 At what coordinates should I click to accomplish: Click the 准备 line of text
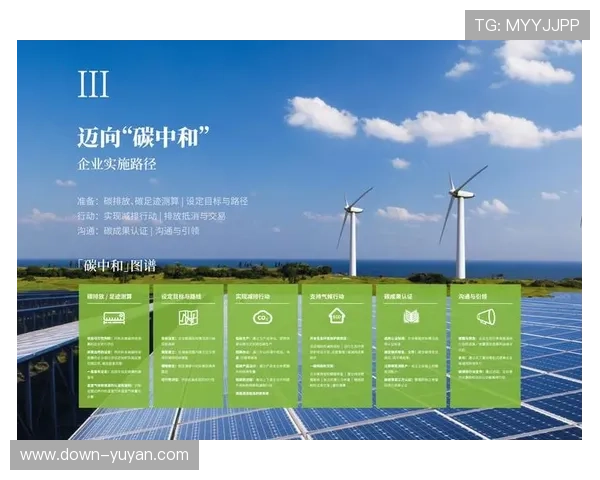click(x=161, y=201)
